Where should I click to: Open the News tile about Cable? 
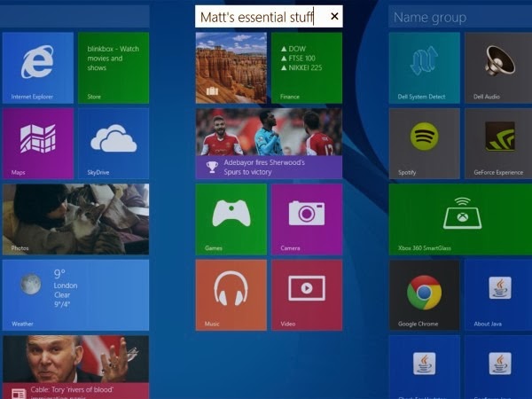pos(75,367)
